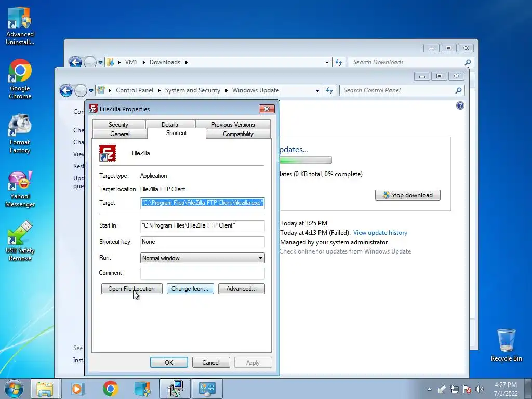
Task: Open File Explorer from taskbar
Action: coord(45,389)
